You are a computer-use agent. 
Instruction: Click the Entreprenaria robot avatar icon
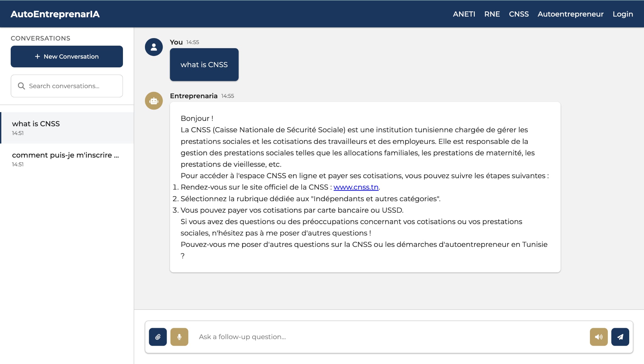154,101
